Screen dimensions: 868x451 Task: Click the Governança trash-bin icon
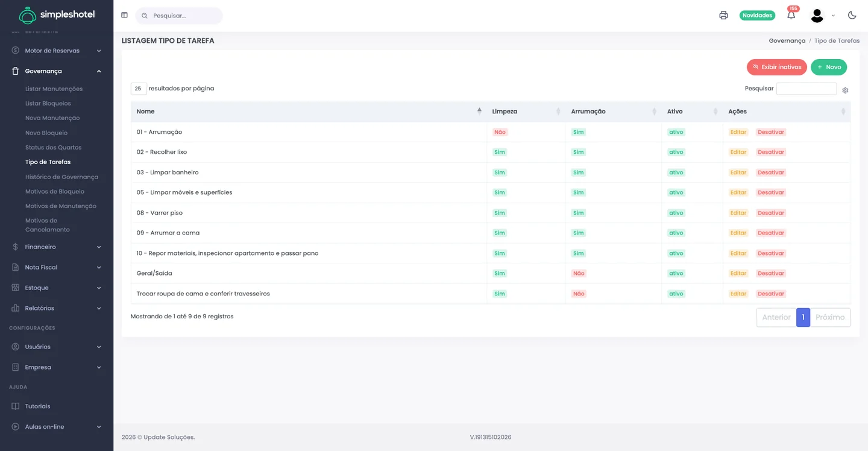click(16, 71)
